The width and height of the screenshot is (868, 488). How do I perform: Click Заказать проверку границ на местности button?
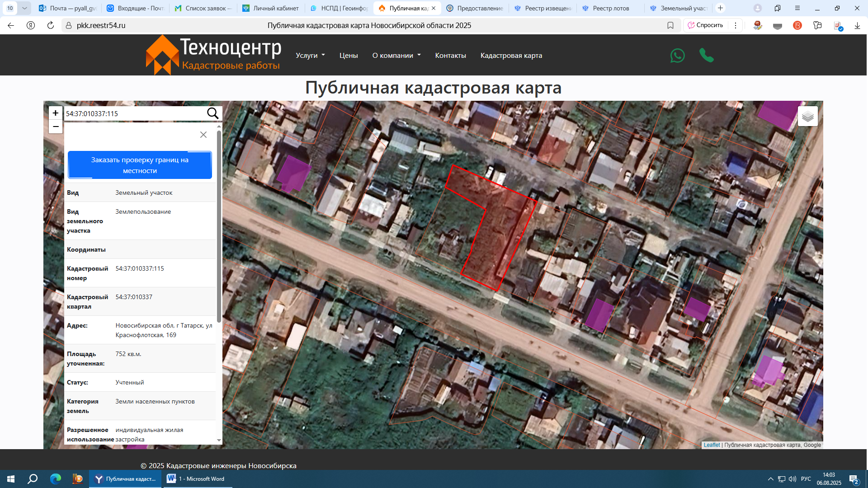tap(140, 165)
